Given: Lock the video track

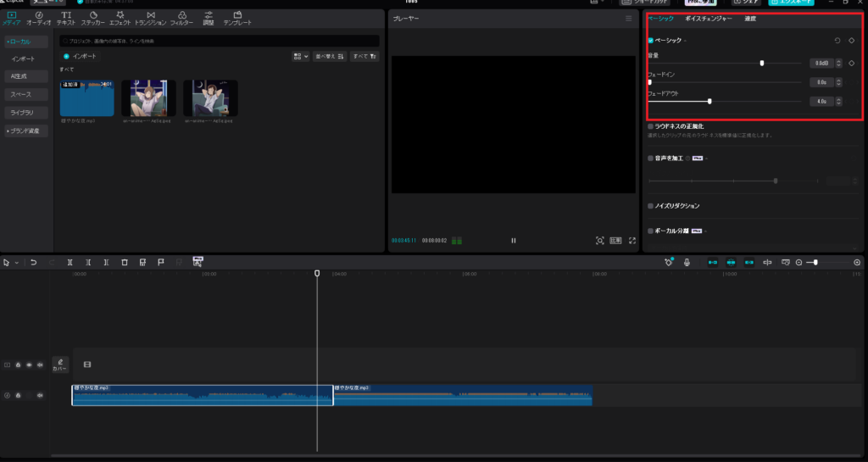Looking at the screenshot, I should (19, 365).
